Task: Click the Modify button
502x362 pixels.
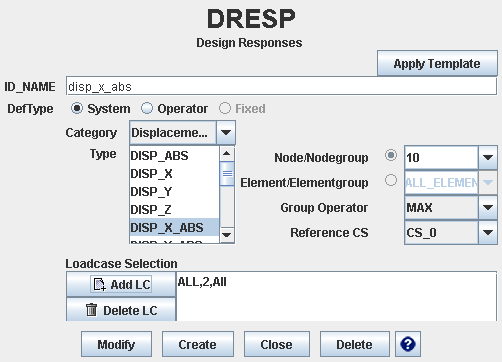Action: (116, 344)
